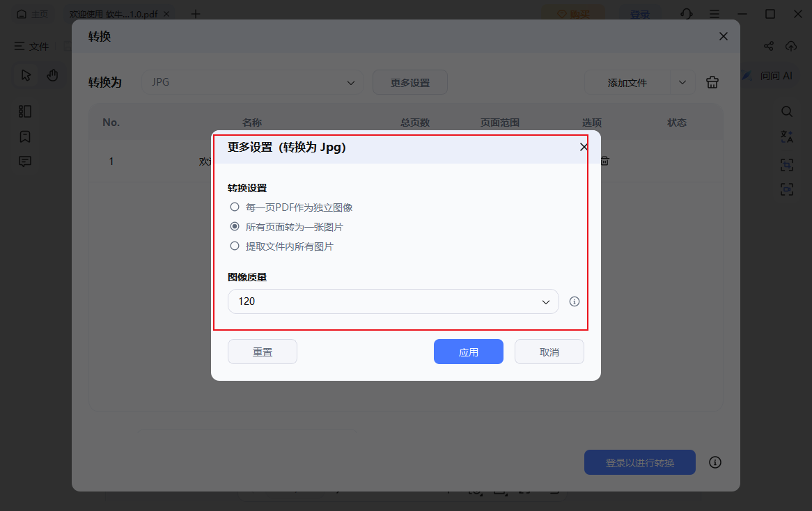Open the thumbnails panel in sidebar
Viewport: 812px width, 511px height.
pyautogui.click(x=25, y=111)
